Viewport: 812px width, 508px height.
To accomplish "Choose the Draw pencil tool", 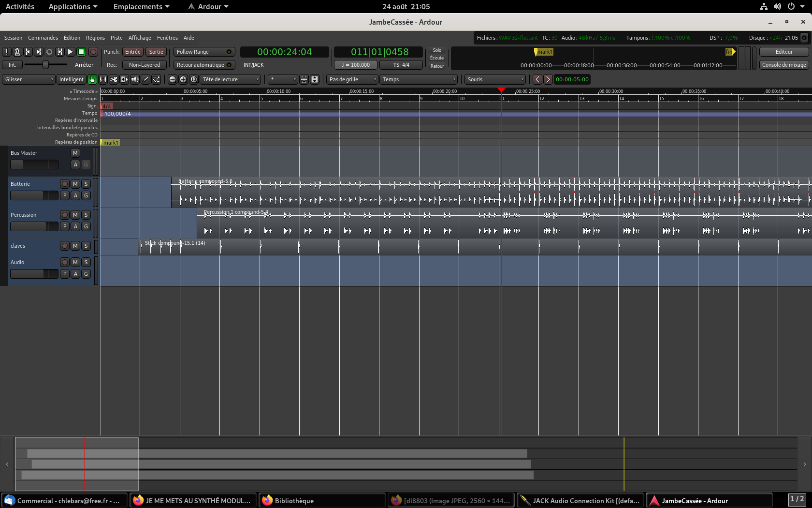I will tap(145, 79).
